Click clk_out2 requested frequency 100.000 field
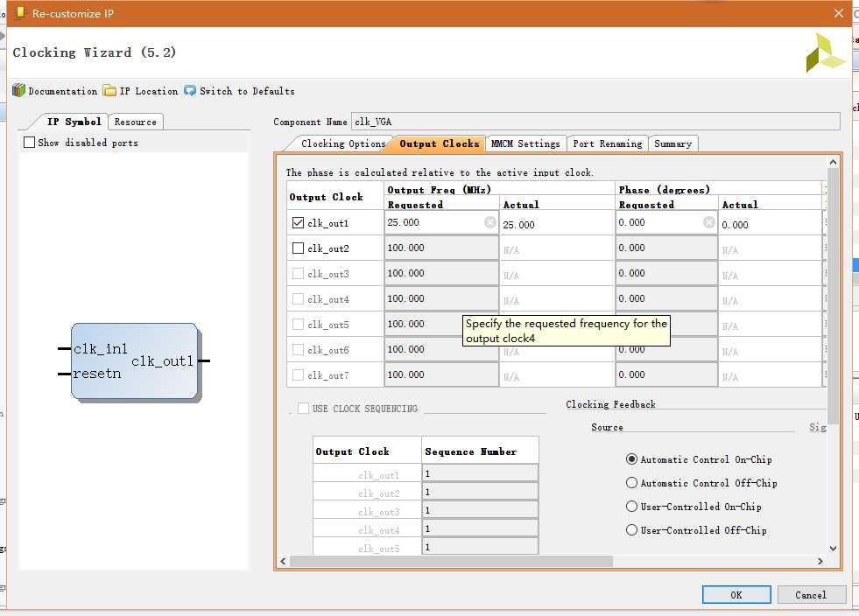The image size is (859, 616). (x=441, y=248)
